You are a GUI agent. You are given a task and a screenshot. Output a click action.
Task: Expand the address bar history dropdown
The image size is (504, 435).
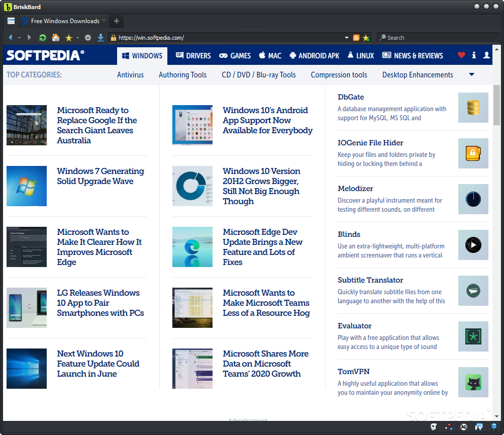[x=347, y=38]
